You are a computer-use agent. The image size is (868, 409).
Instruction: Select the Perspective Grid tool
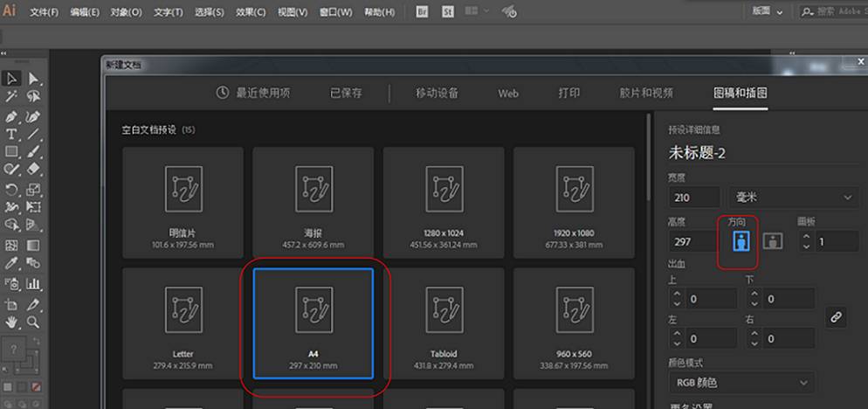(34, 225)
